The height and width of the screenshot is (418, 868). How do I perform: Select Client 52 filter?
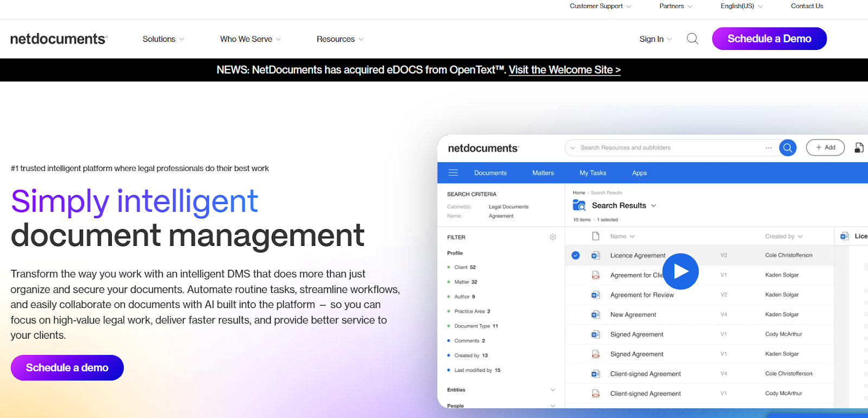click(x=465, y=267)
